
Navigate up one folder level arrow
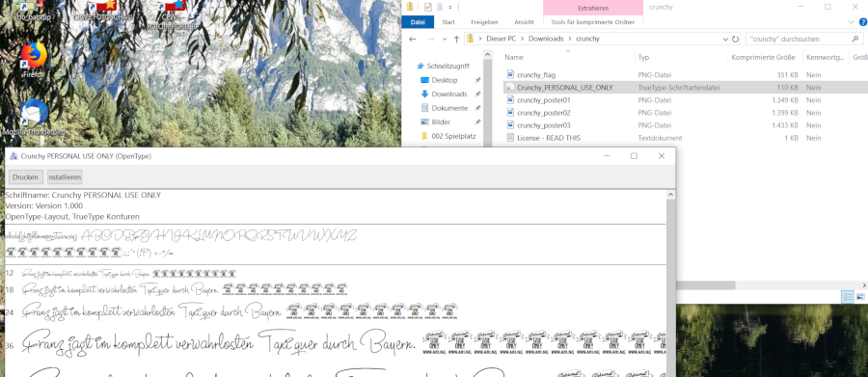[456, 40]
